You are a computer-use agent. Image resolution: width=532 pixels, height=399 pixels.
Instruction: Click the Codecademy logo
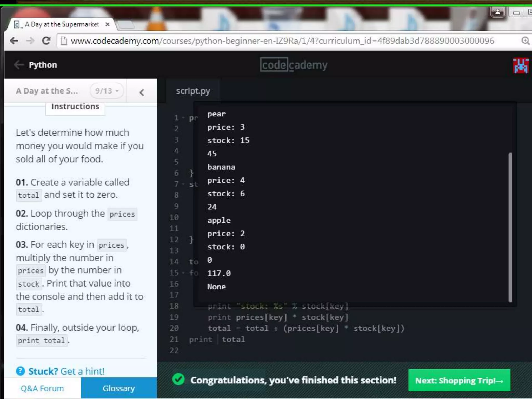pyautogui.click(x=294, y=65)
